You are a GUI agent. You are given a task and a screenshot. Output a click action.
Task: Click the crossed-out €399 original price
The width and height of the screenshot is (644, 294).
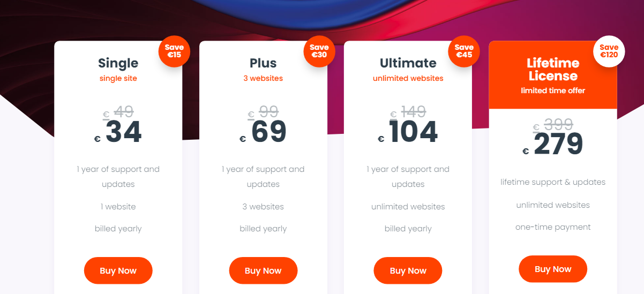click(558, 125)
